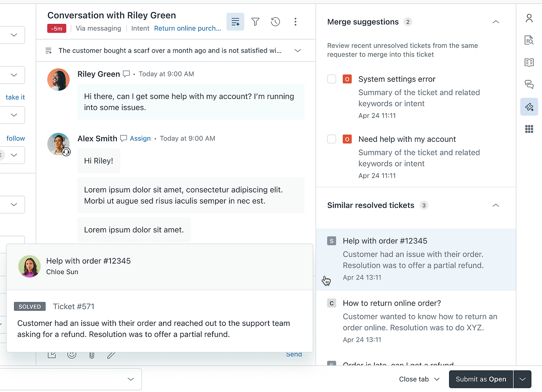Screen dimensions: 542x392
Task: Click the Submit as Open button
Action: [481, 379]
